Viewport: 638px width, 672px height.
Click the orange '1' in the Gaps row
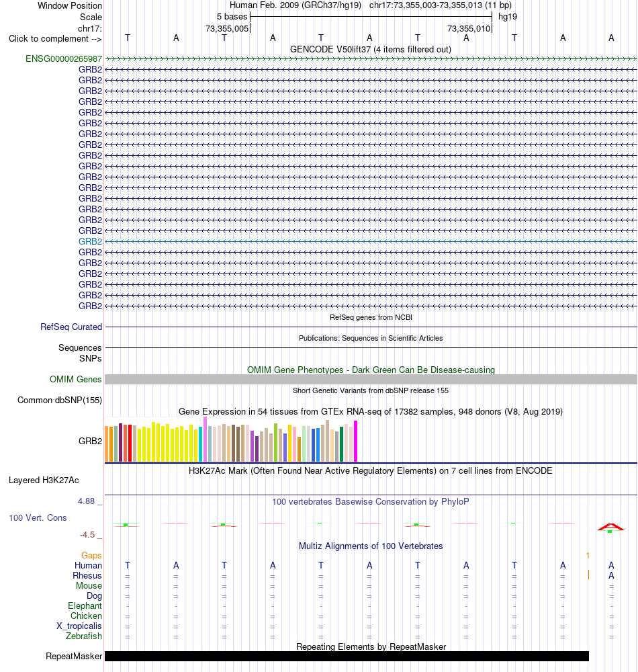pyautogui.click(x=588, y=556)
